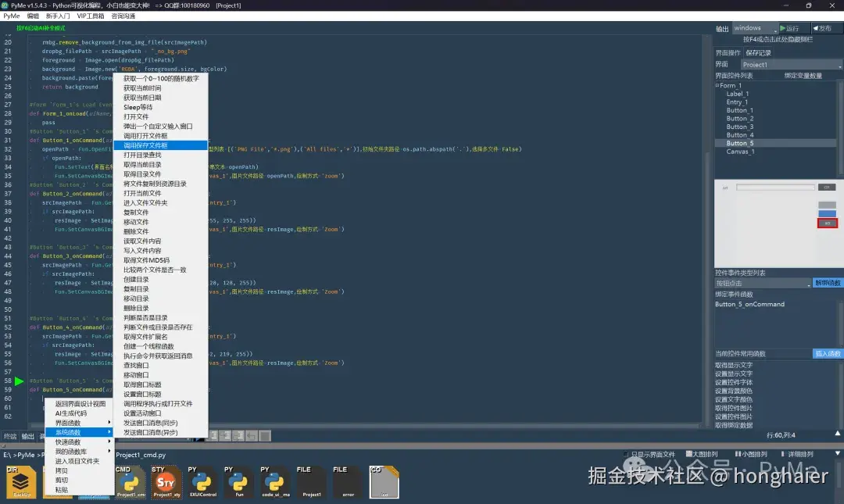The width and height of the screenshot is (844, 504).
Task: Open the VIP工具箱 menu
Action: point(91,16)
